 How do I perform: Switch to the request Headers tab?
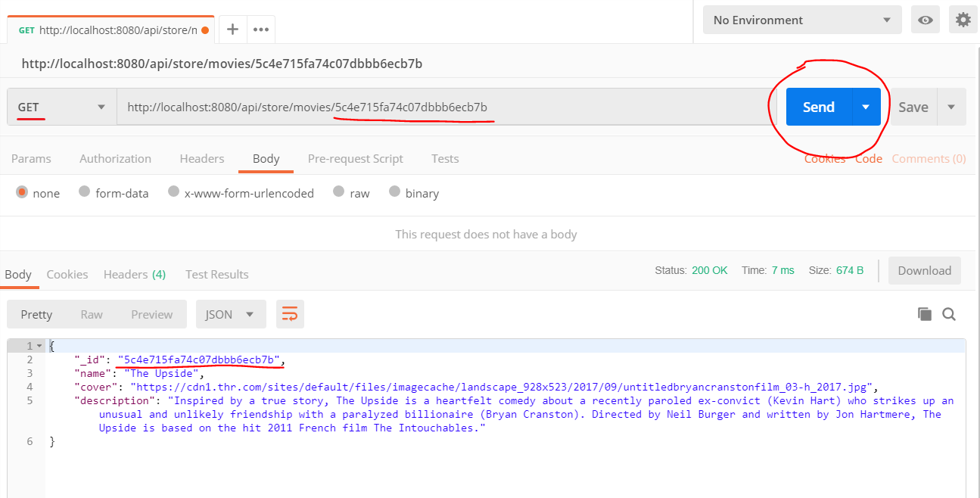pyautogui.click(x=201, y=159)
